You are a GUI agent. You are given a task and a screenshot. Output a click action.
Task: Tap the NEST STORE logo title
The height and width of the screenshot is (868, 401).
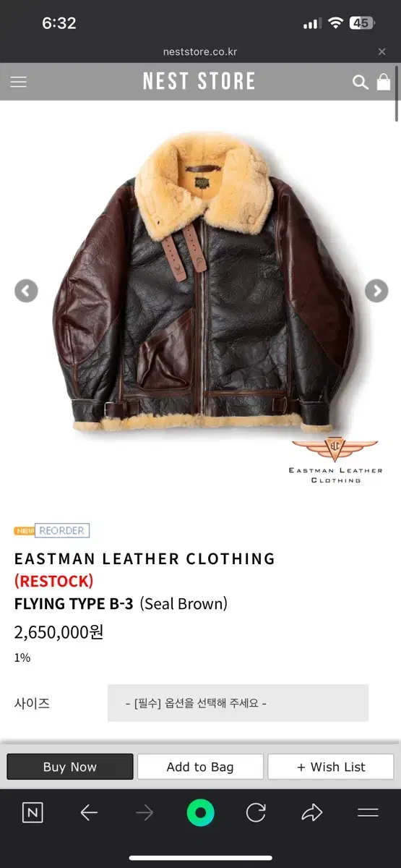pyautogui.click(x=199, y=82)
